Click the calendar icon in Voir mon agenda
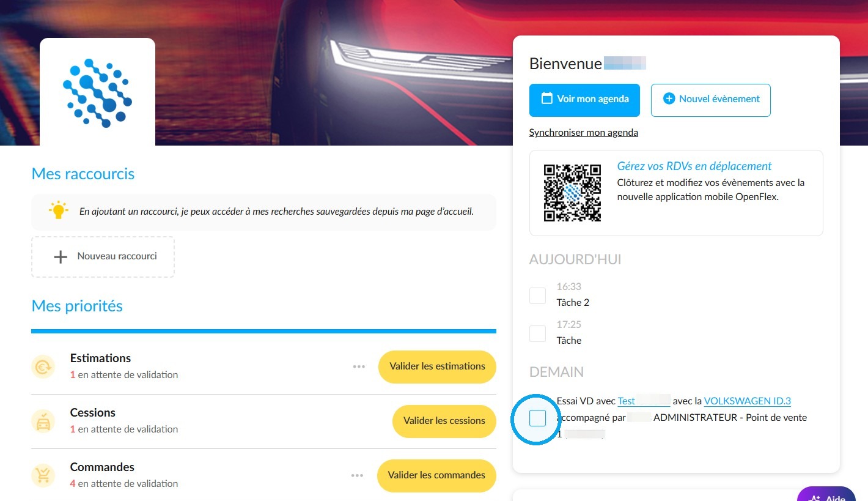This screenshot has width=868, height=501. point(547,98)
